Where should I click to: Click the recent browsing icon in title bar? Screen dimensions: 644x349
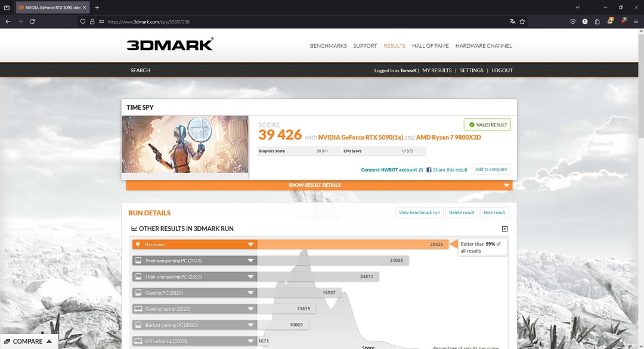[7, 7]
